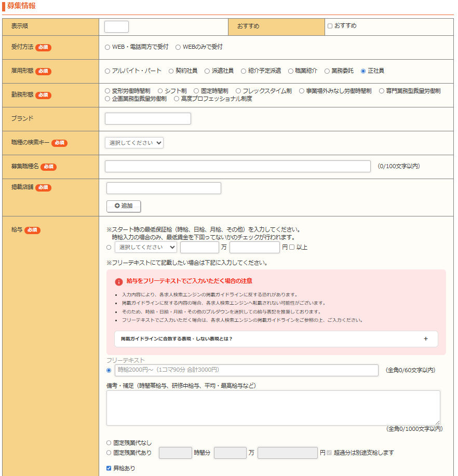Select WEBのみで受付 radio option

coord(178,47)
